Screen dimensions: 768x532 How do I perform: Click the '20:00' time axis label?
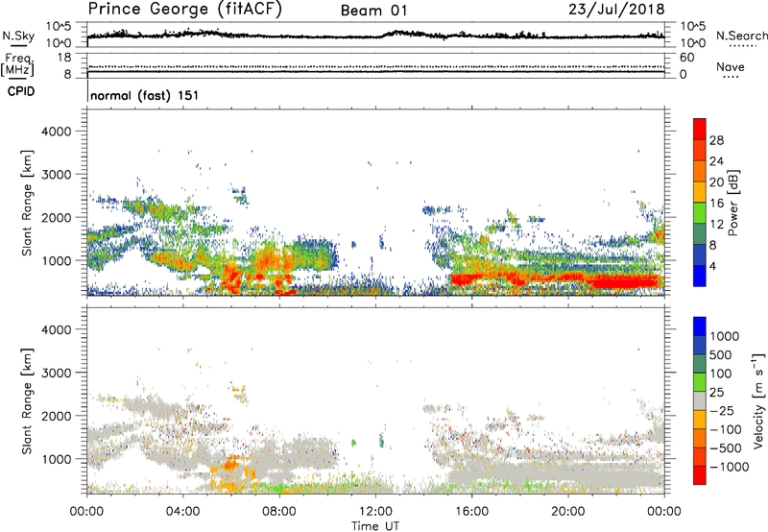point(567,512)
